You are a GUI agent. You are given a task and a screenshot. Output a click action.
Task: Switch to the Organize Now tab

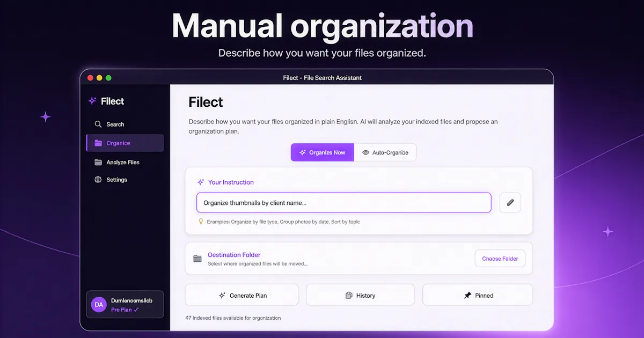click(x=322, y=152)
